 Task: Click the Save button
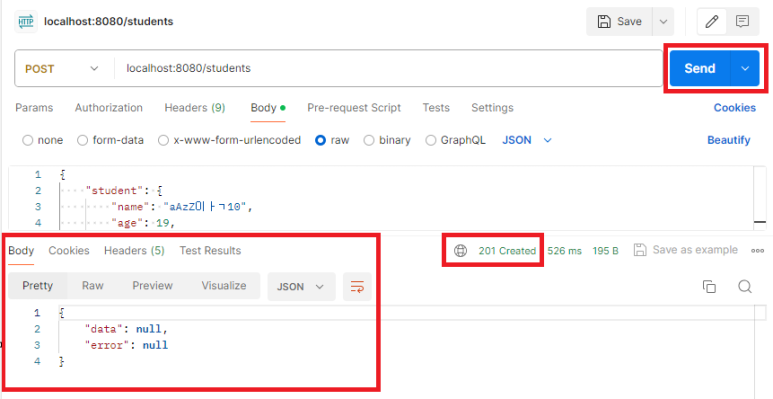click(x=619, y=22)
